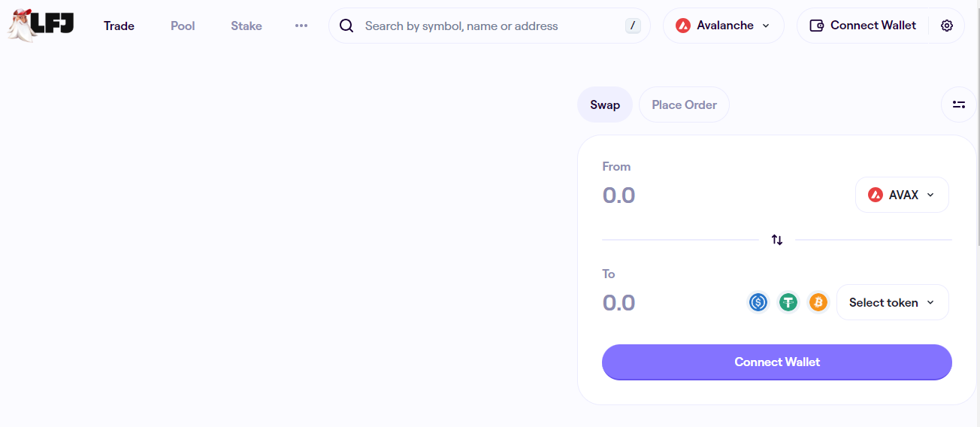The height and width of the screenshot is (427, 980).
Task: Open the three-dots more menu
Action: (x=301, y=26)
